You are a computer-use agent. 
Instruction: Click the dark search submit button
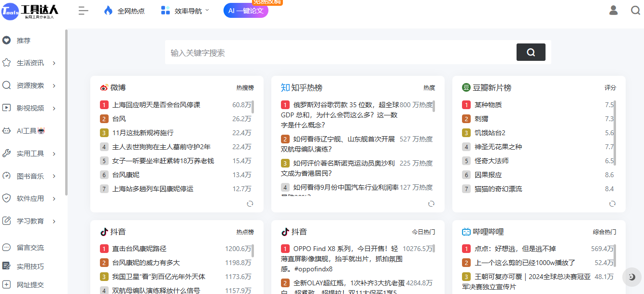[x=531, y=52]
